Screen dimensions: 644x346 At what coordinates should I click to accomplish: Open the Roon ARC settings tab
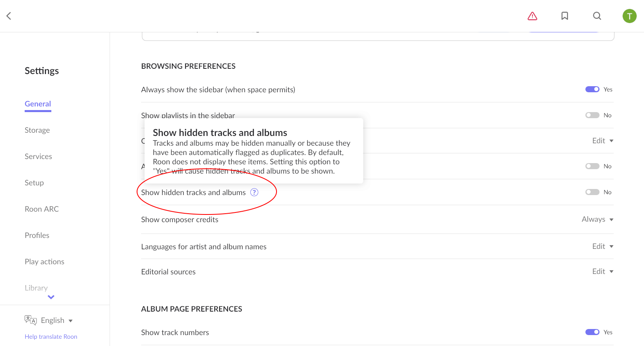click(x=42, y=209)
